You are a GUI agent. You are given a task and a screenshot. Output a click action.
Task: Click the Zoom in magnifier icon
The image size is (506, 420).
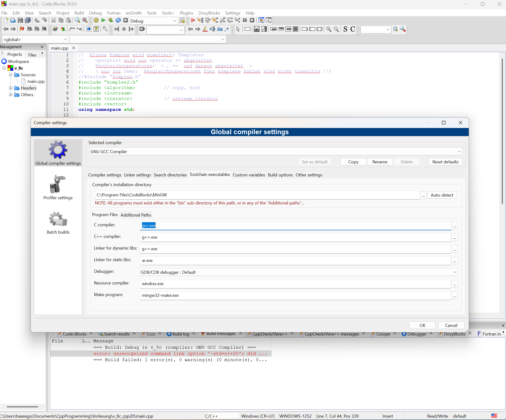coord(329,29)
